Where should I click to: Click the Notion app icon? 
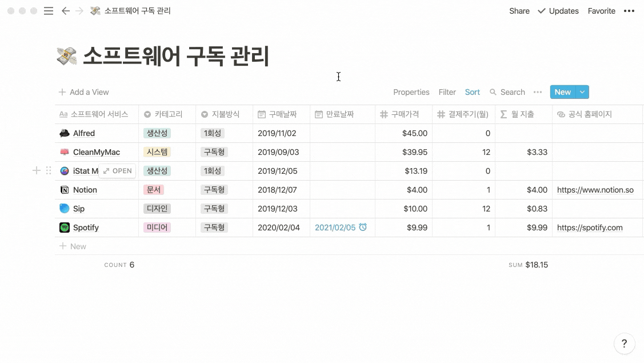pos(65,190)
